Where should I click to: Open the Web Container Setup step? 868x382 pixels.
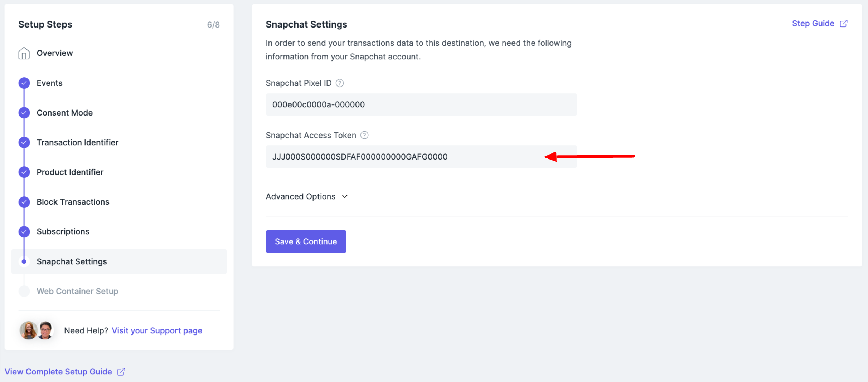(x=77, y=291)
